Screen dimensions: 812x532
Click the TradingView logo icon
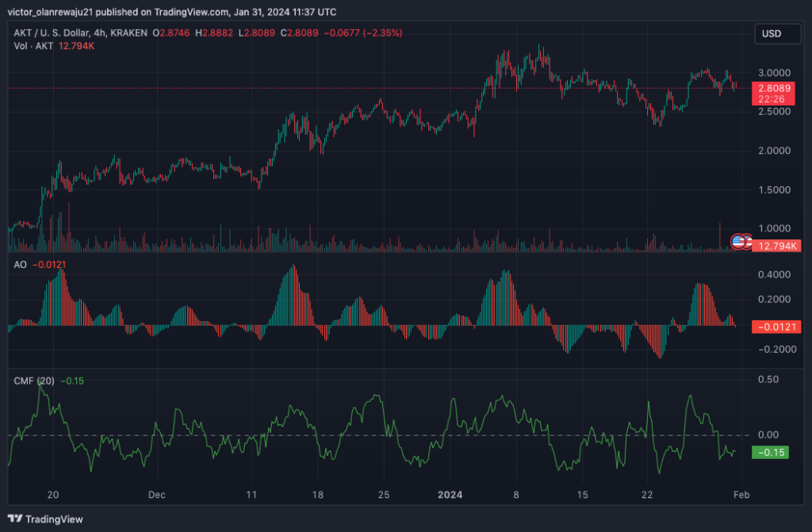[15, 519]
